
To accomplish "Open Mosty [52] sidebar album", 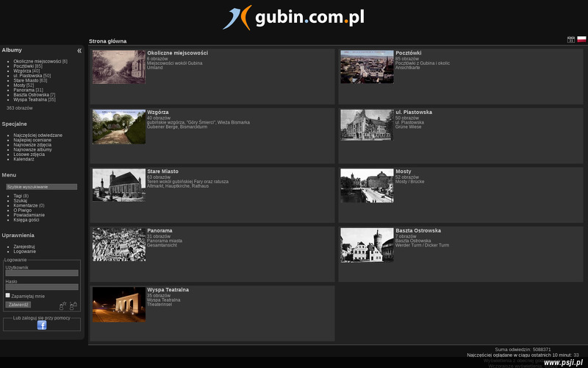I will [x=19, y=85].
